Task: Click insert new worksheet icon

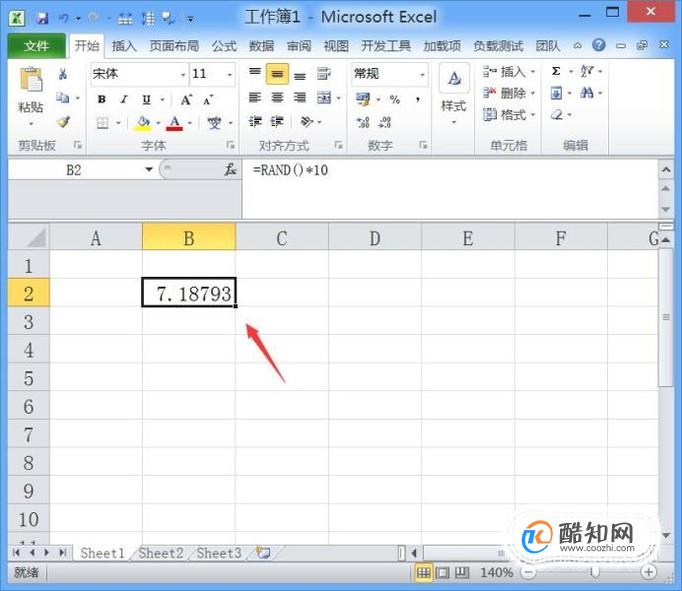Action: pyautogui.click(x=263, y=553)
